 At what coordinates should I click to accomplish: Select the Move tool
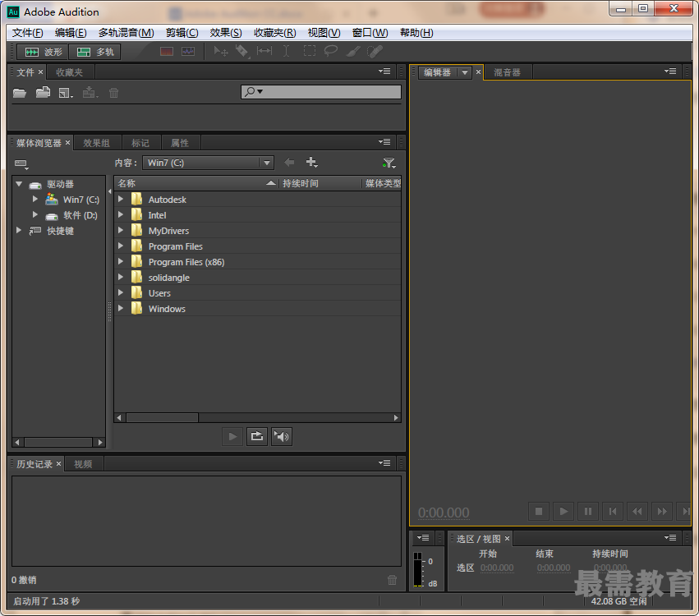[221, 52]
